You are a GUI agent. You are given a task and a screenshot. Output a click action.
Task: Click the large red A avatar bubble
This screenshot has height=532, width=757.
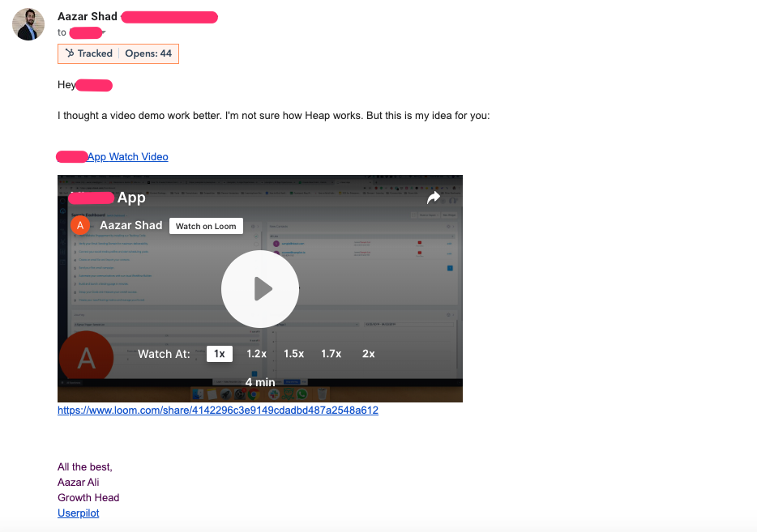86,358
